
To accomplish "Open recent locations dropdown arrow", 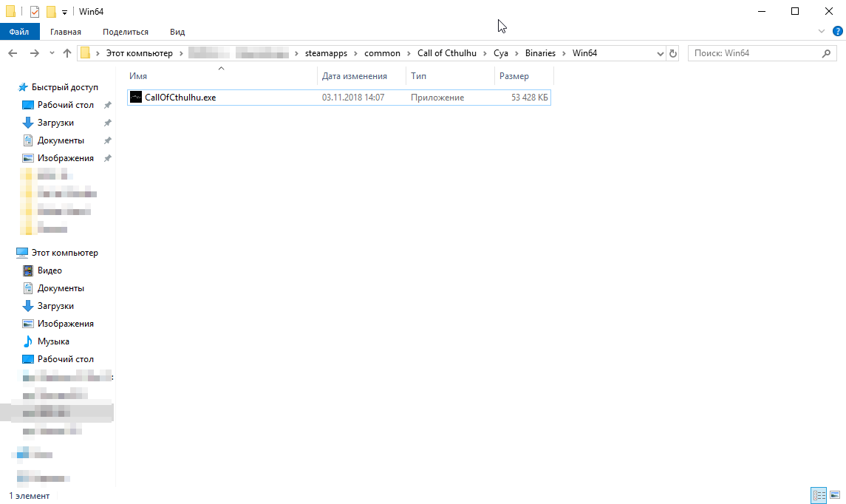I will 52,53.
